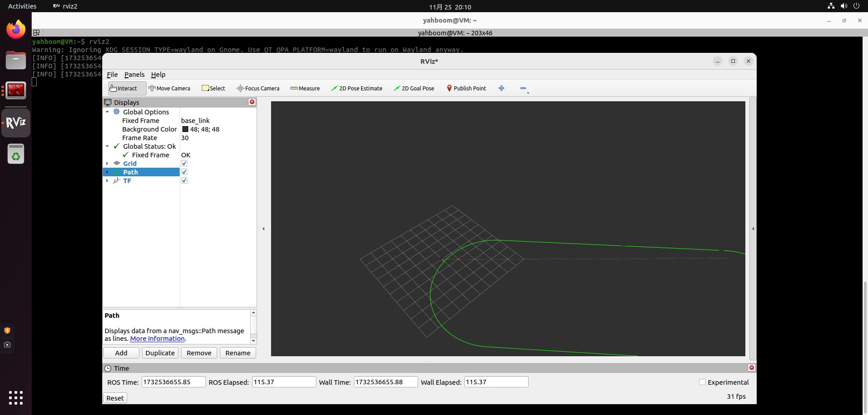Click the Background Color swatch

(185, 129)
